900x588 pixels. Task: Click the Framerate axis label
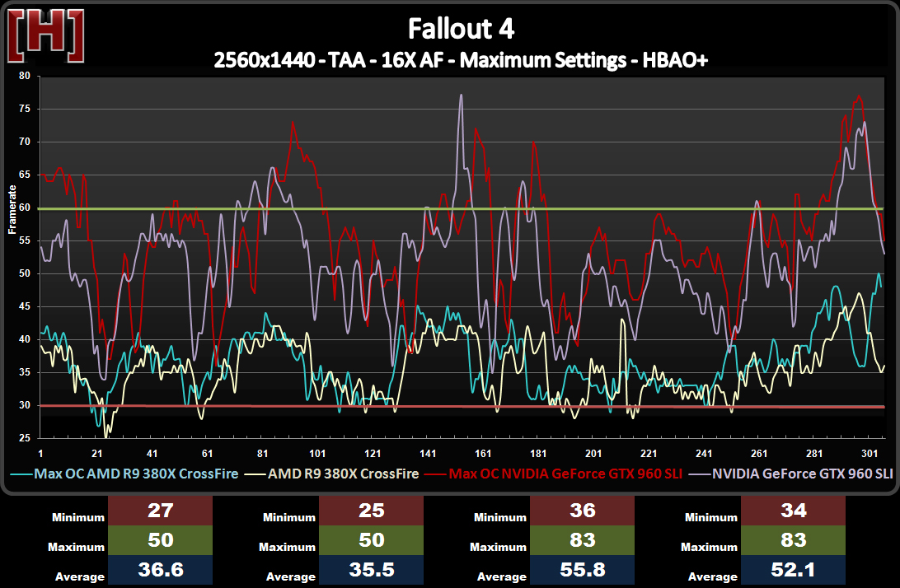coord(12,209)
